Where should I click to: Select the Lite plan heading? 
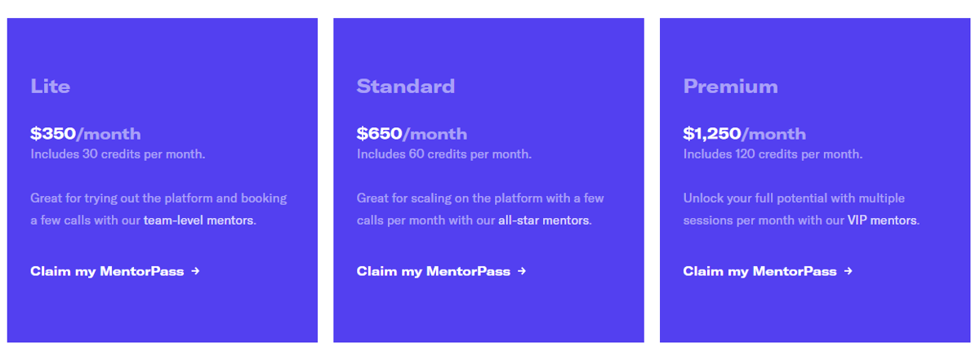pyautogui.click(x=51, y=87)
